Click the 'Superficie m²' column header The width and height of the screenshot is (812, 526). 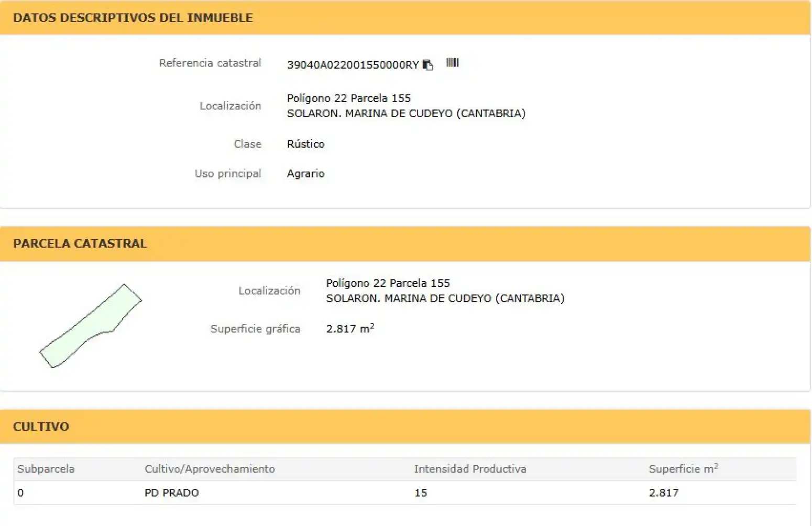683,468
